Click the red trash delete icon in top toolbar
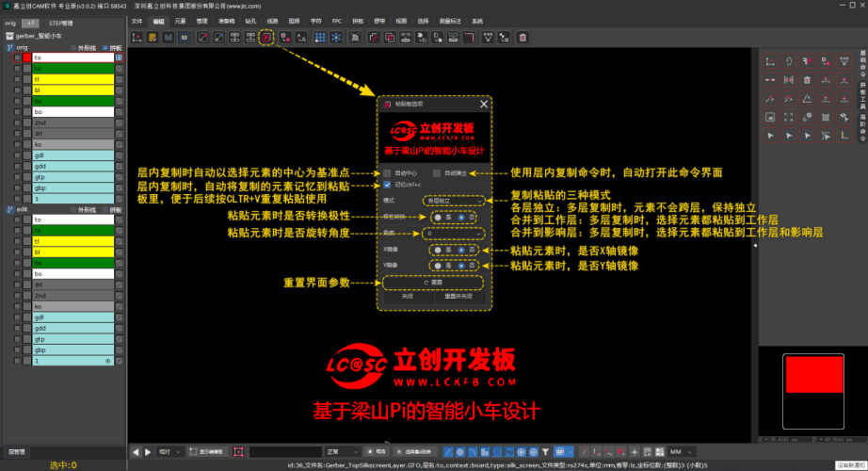Image resolution: width=868 pixels, height=471 pixels. (522, 37)
